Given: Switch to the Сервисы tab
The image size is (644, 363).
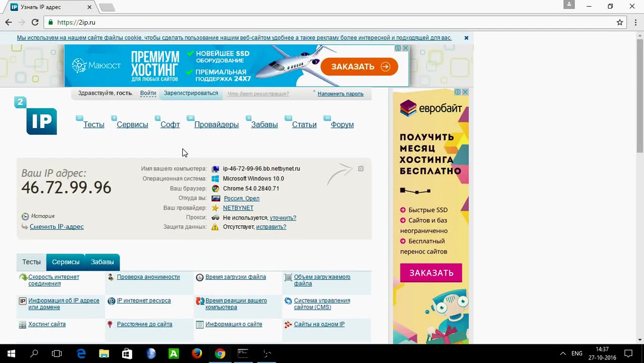Looking at the screenshot, I should (x=66, y=262).
